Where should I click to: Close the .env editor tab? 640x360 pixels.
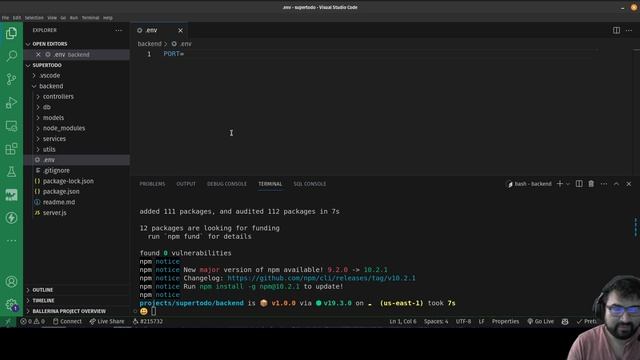pos(180,30)
